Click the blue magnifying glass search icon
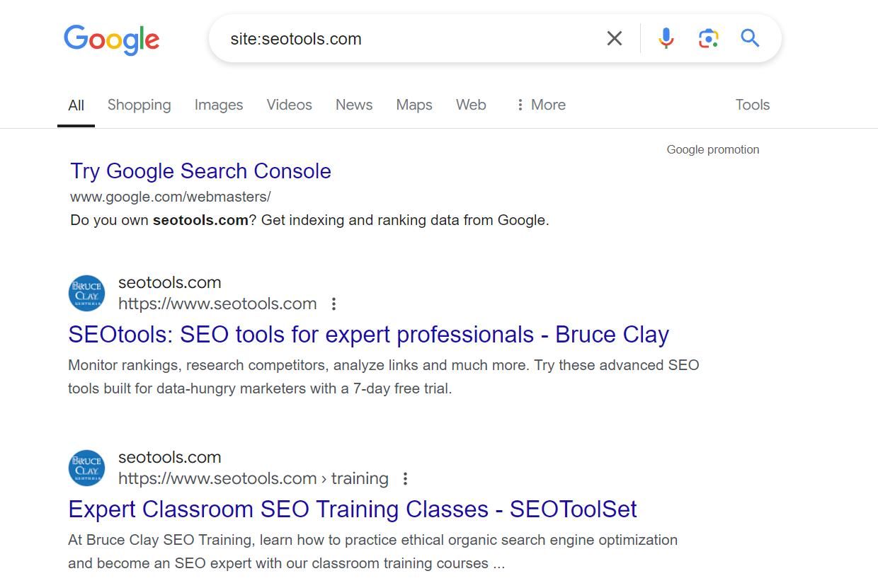 pos(750,38)
